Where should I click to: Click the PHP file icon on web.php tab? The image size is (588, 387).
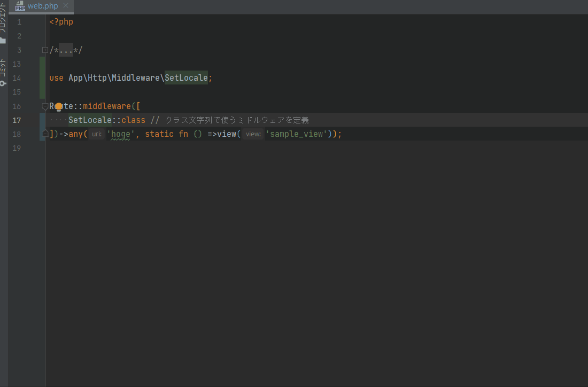coord(20,6)
